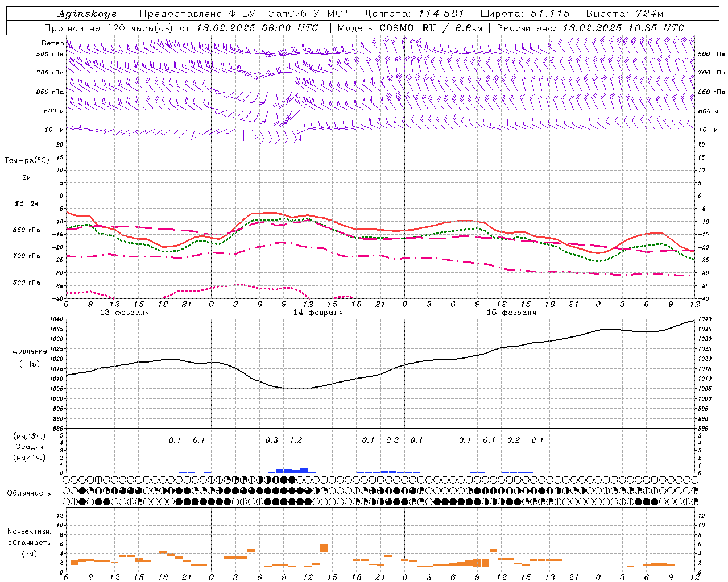Select the (мм/1ч.) precipitation unit label
728x582 pixels.
click(30, 458)
